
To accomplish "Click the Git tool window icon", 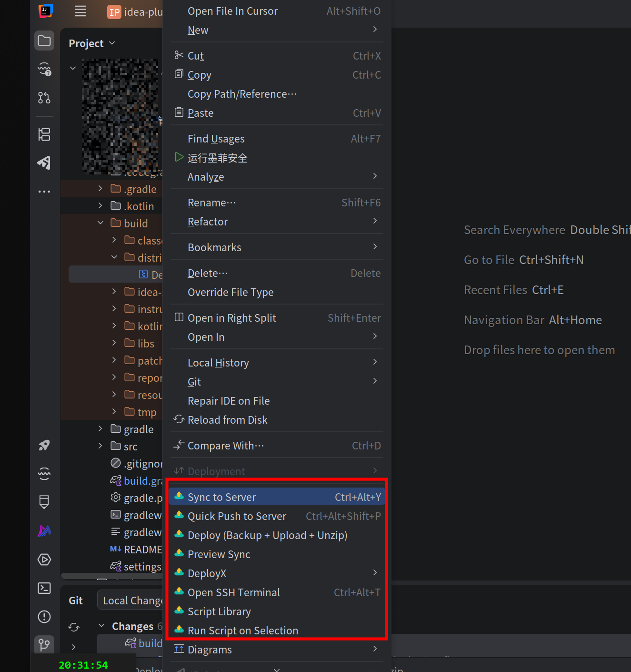I will click(44, 645).
